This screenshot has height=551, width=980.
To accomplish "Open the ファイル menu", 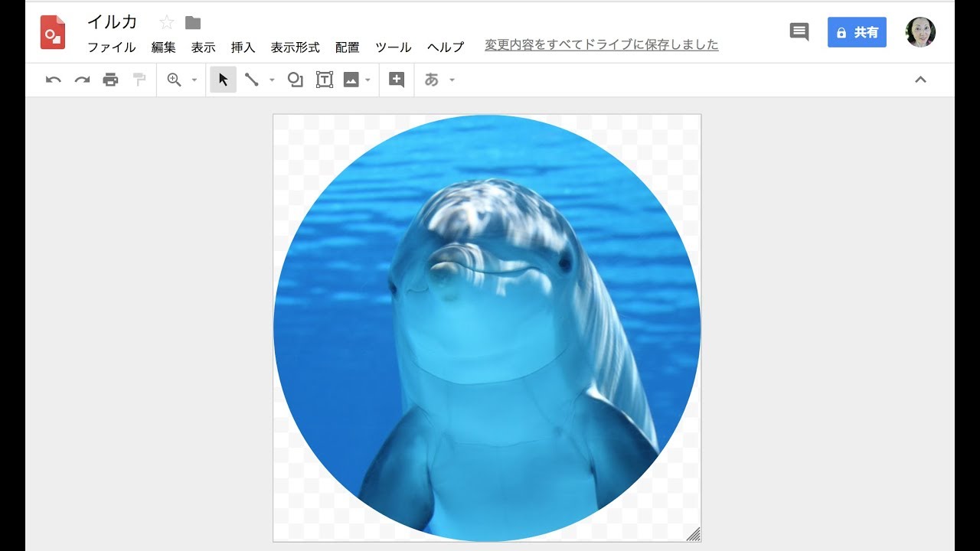I will tap(111, 47).
